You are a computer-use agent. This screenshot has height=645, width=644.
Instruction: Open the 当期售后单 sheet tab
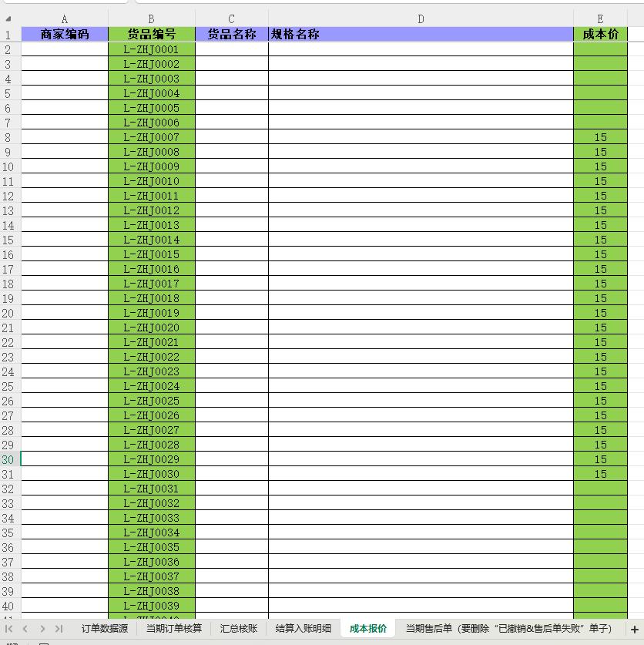(508, 629)
